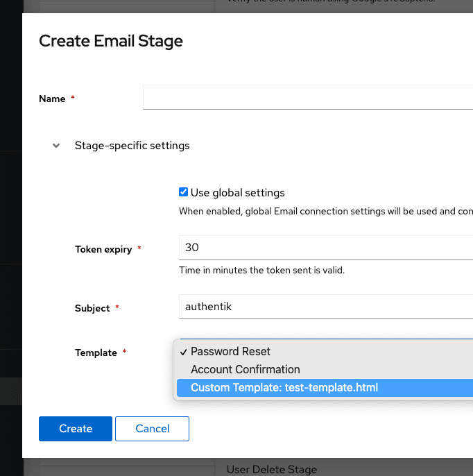Click the Name field label
Viewport: 473px width, 476px height.
pyautogui.click(x=52, y=99)
